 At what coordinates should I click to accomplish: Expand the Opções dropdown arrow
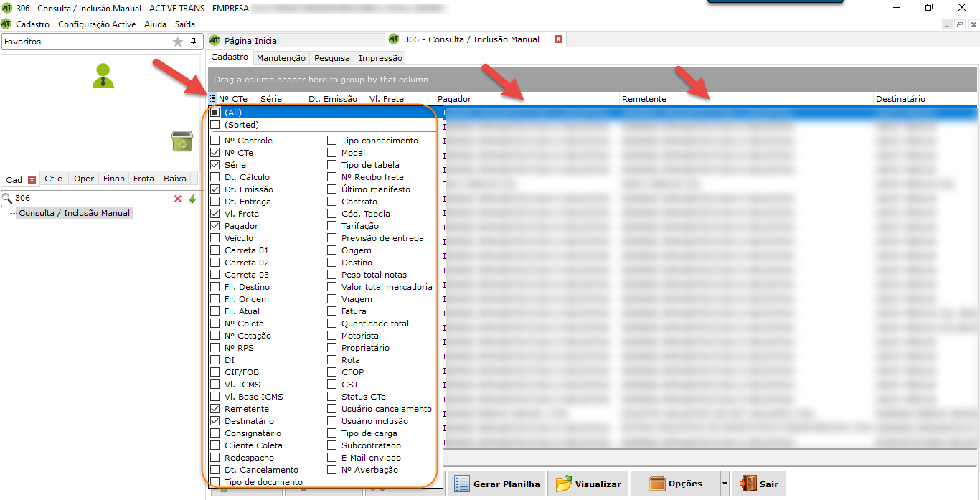(x=725, y=484)
